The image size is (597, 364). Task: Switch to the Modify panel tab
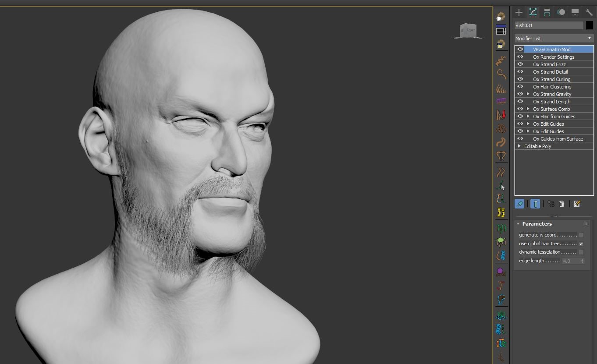point(533,12)
